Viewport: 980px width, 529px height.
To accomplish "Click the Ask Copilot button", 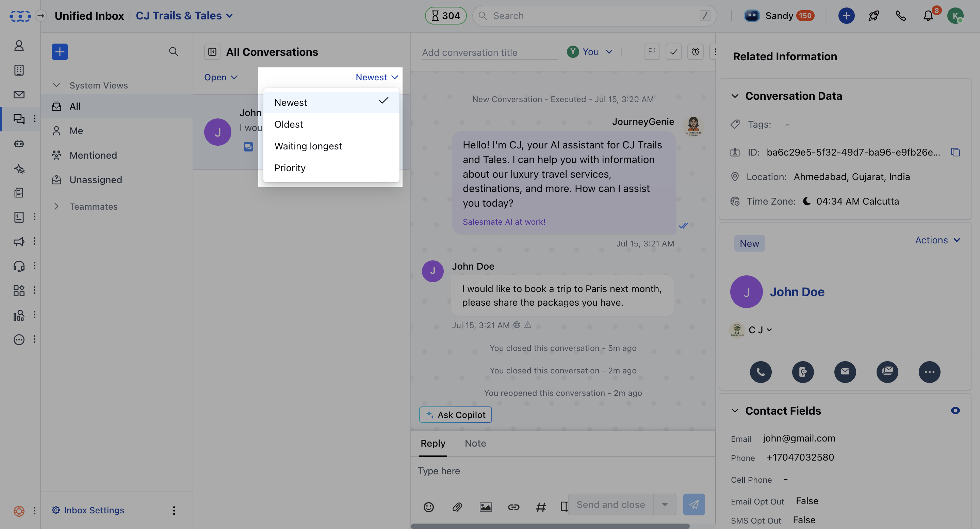I will pos(455,414).
